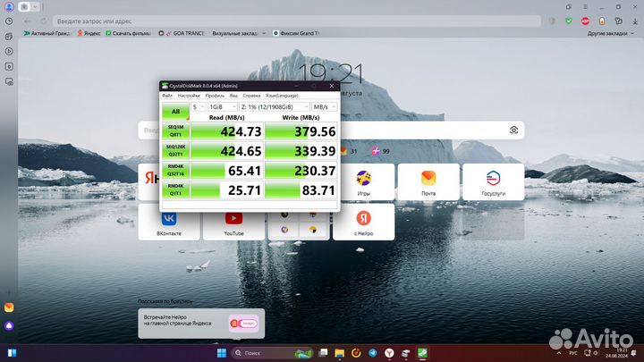
Task: Open the Госуслуги tile
Action: [x=493, y=182]
